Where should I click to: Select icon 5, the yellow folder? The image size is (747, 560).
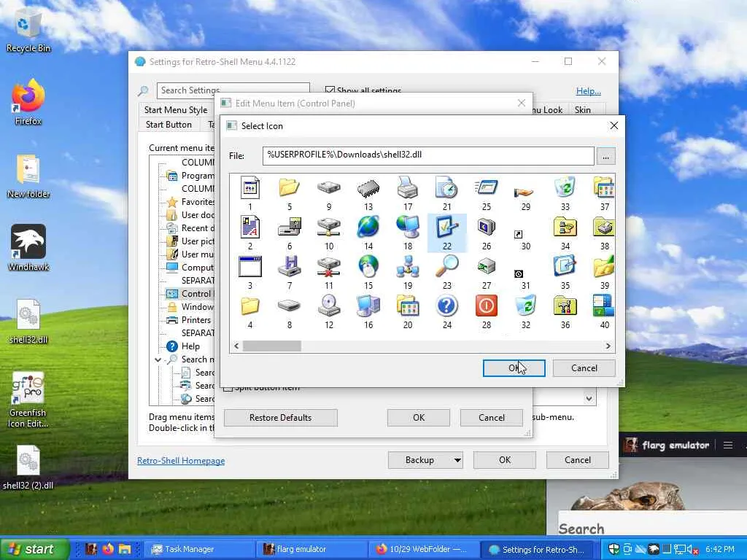coord(289,188)
